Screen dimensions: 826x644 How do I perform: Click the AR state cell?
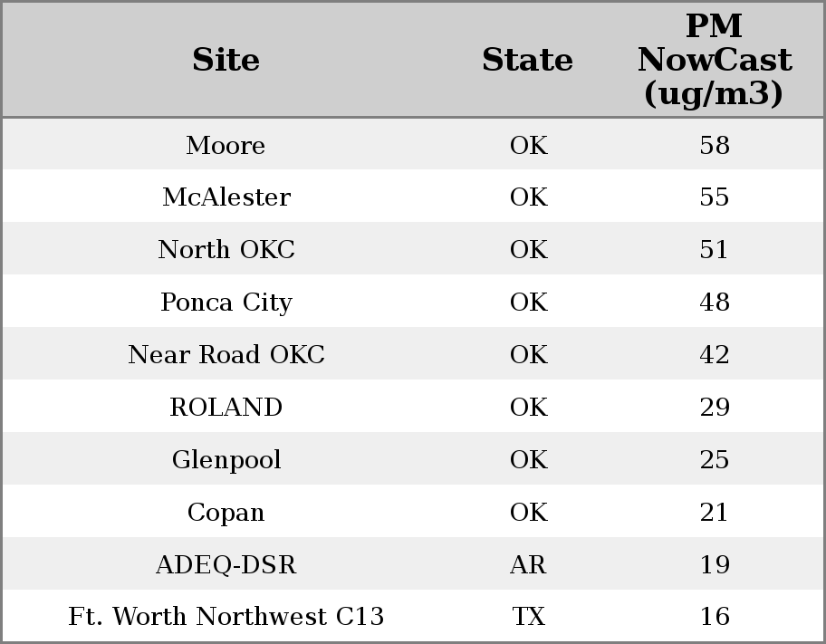coord(528,565)
